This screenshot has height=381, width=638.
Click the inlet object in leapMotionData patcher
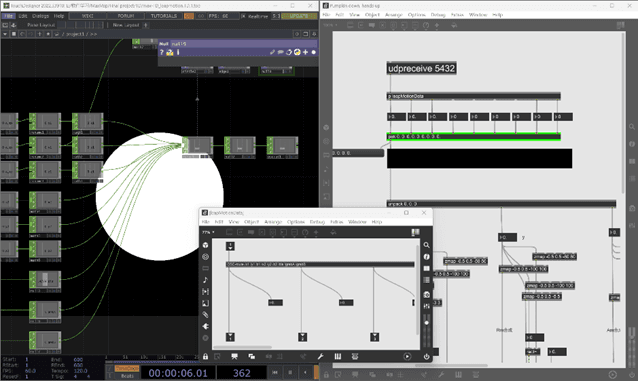click(x=230, y=246)
